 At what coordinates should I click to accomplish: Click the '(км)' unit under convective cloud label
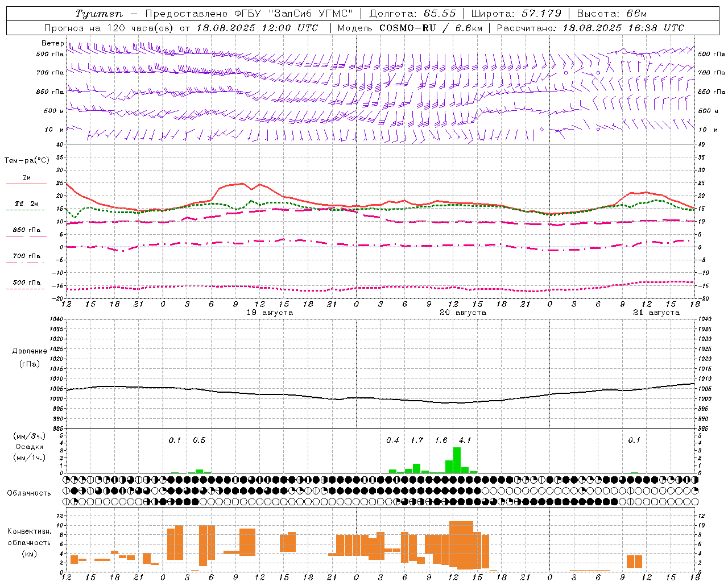pos(30,554)
